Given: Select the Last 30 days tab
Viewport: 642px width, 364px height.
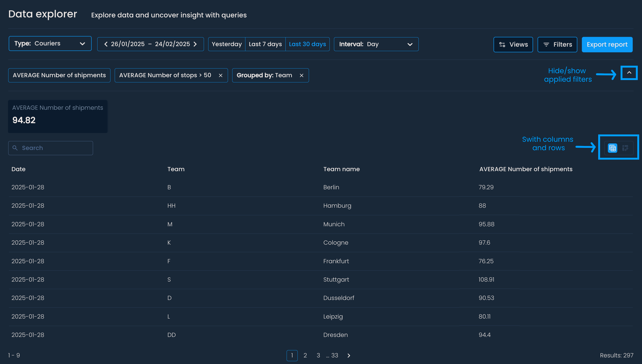Looking at the screenshot, I should pos(307,44).
